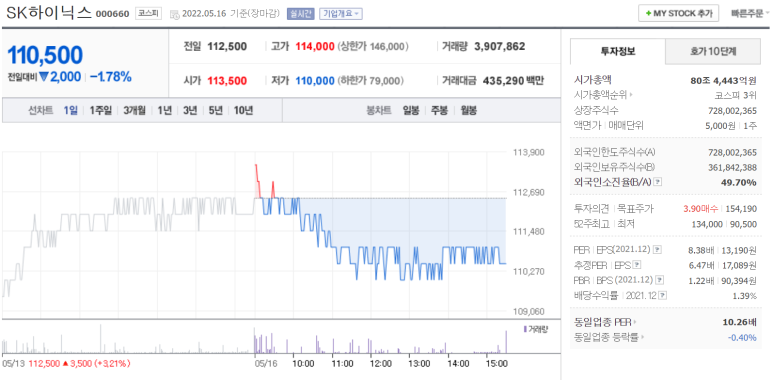Click the 거래대금 435,290 백만 value

click(x=513, y=81)
